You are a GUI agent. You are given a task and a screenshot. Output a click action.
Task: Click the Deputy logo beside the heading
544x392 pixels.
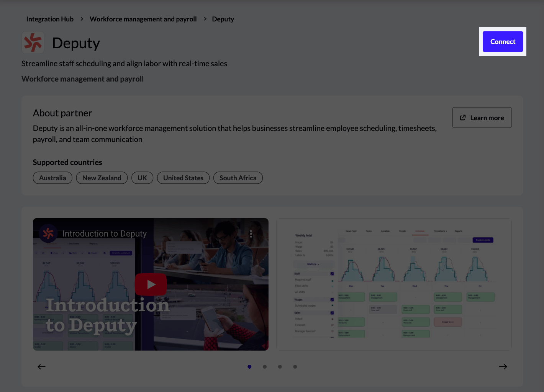pos(33,42)
